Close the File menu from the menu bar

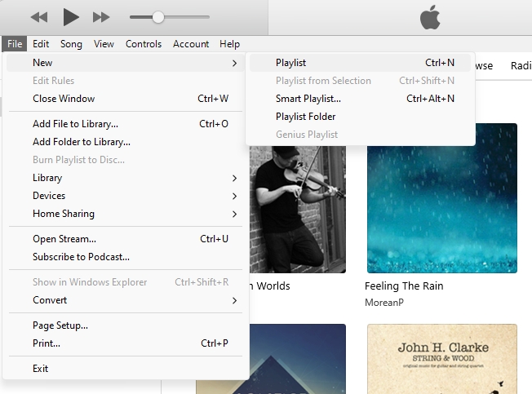pyautogui.click(x=15, y=44)
